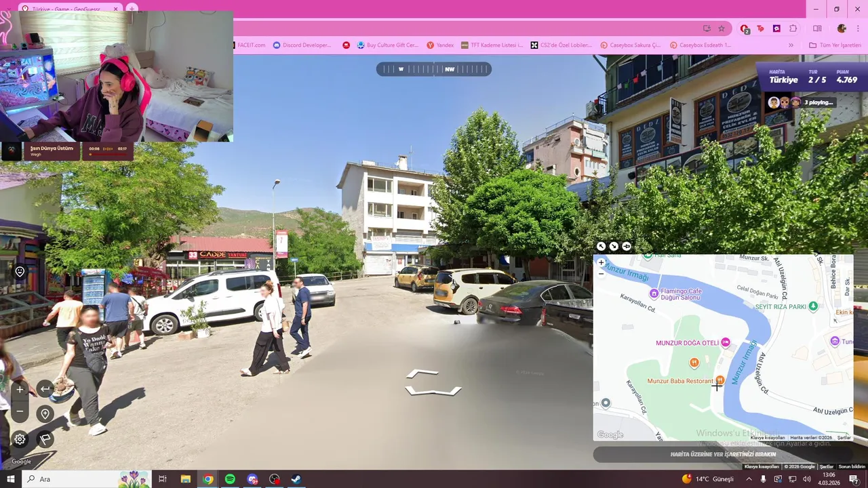Click the SEYİT RIZA PARKI tree marker

(x=814, y=306)
